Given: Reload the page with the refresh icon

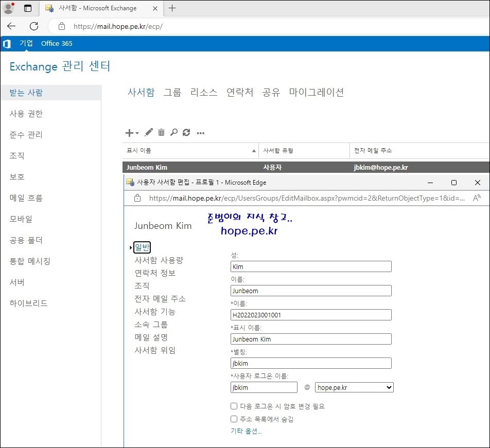Looking at the screenshot, I should (34, 26).
